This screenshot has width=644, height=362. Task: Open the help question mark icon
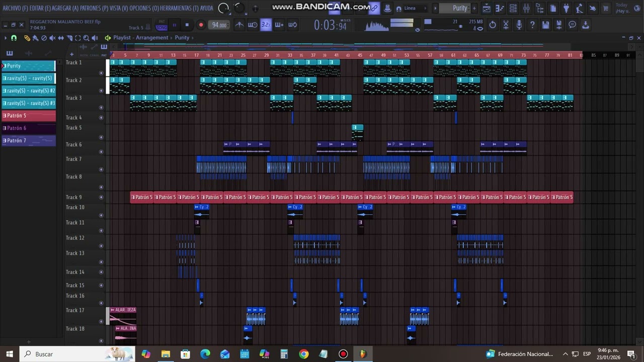[x=532, y=25]
